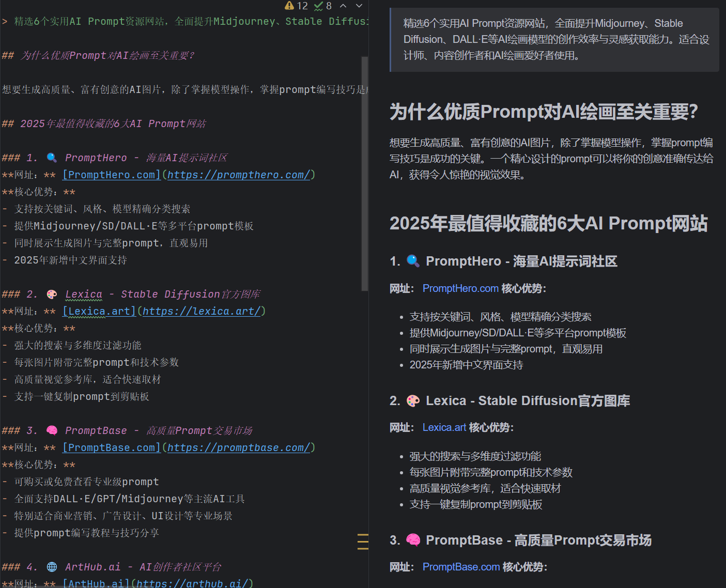Open PromptHero.com link in preview pane
The width and height of the screenshot is (726, 588).
click(x=460, y=288)
